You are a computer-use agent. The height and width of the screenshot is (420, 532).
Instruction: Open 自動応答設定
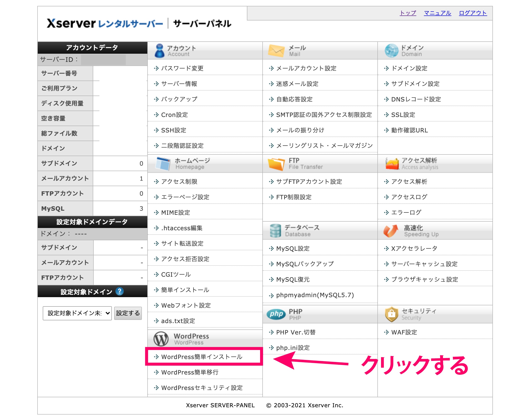[x=294, y=99]
